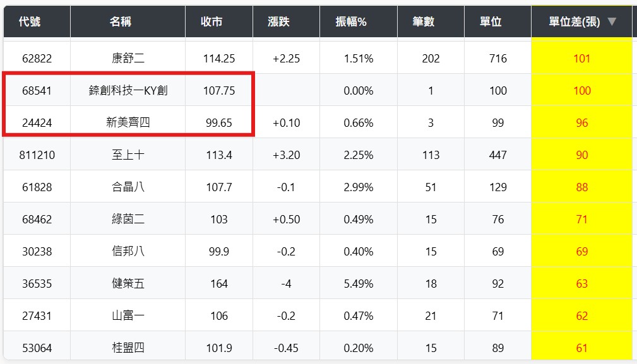Screen dimensions: 637x364
Task: Select stock code 811210
Action: click(x=37, y=155)
